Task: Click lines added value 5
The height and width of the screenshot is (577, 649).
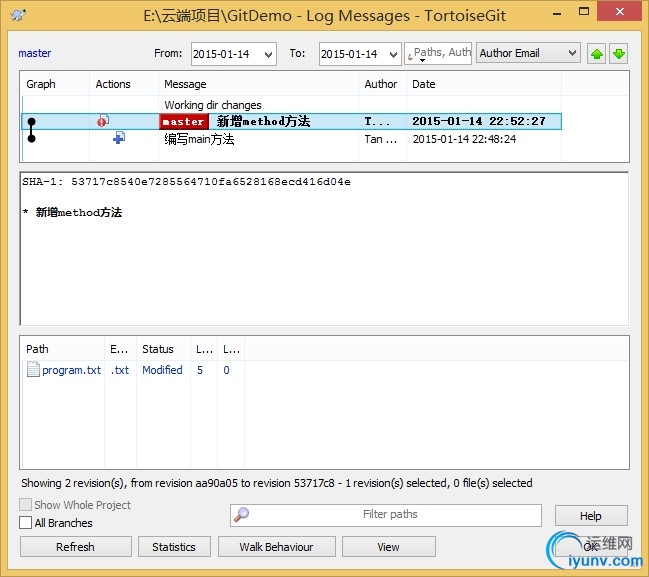Action: (200, 370)
